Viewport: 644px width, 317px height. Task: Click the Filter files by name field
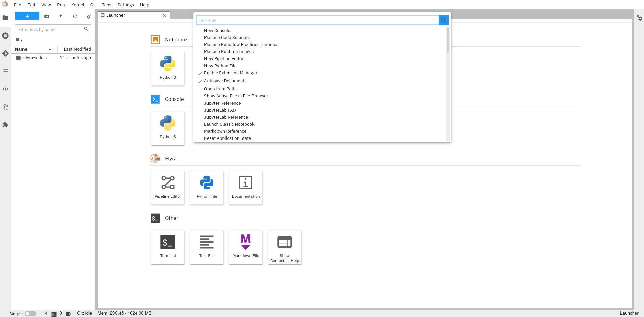(x=53, y=29)
